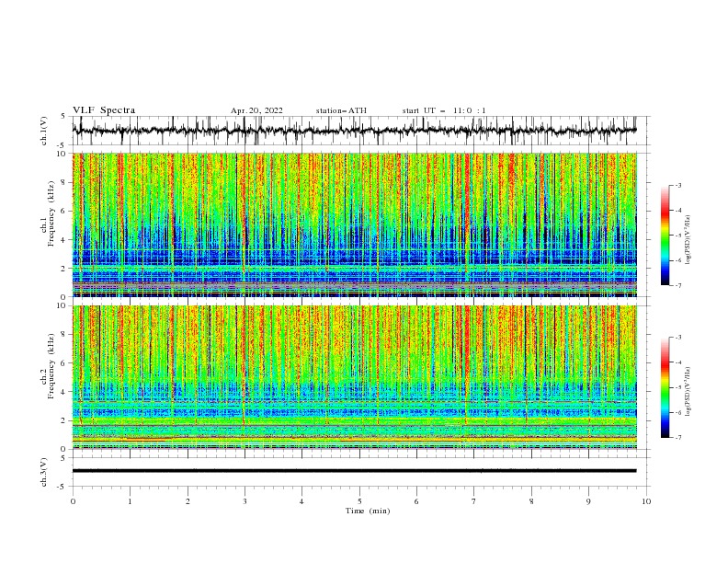Click time axis tick label "4"
Image resolution: width=728 pixels, height=563 pixels.
click(x=301, y=501)
